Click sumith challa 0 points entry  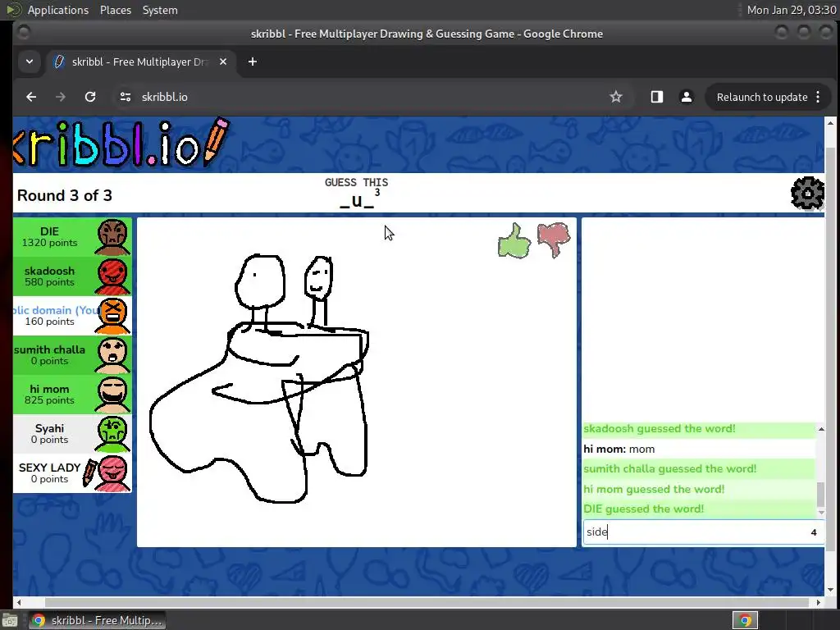tap(72, 355)
